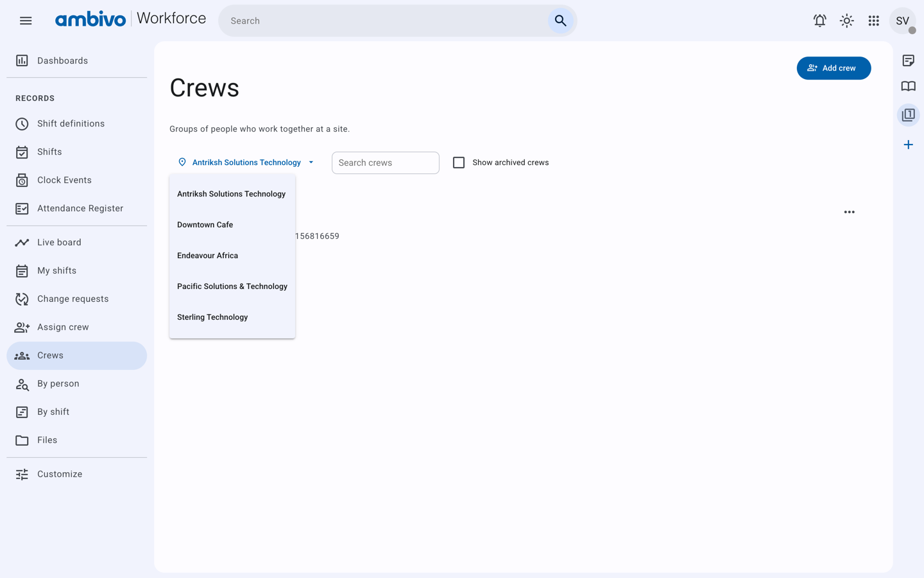Open My shifts page
The image size is (924, 578).
point(77,270)
